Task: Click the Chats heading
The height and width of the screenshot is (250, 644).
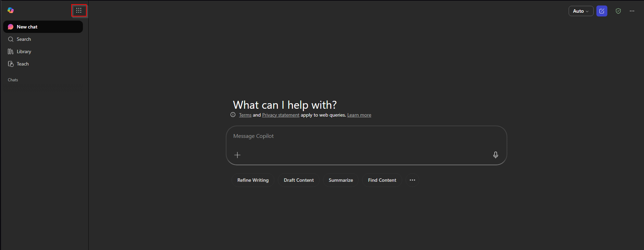Action: pyautogui.click(x=13, y=80)
